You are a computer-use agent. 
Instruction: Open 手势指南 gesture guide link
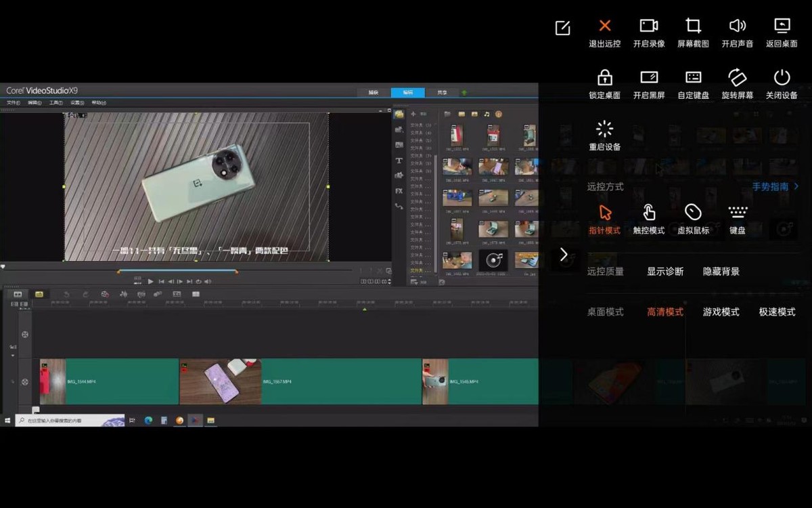775,186
